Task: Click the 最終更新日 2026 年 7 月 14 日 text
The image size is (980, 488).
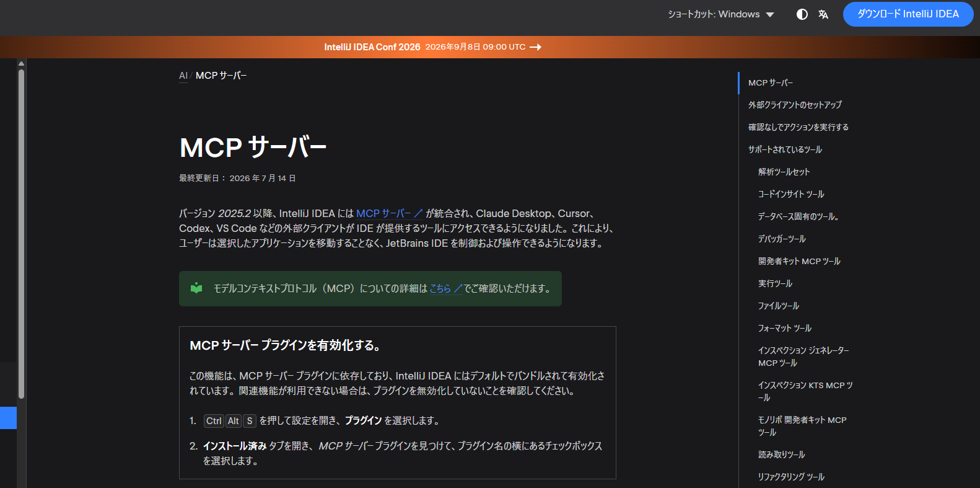Action: [x=237, y=179]
